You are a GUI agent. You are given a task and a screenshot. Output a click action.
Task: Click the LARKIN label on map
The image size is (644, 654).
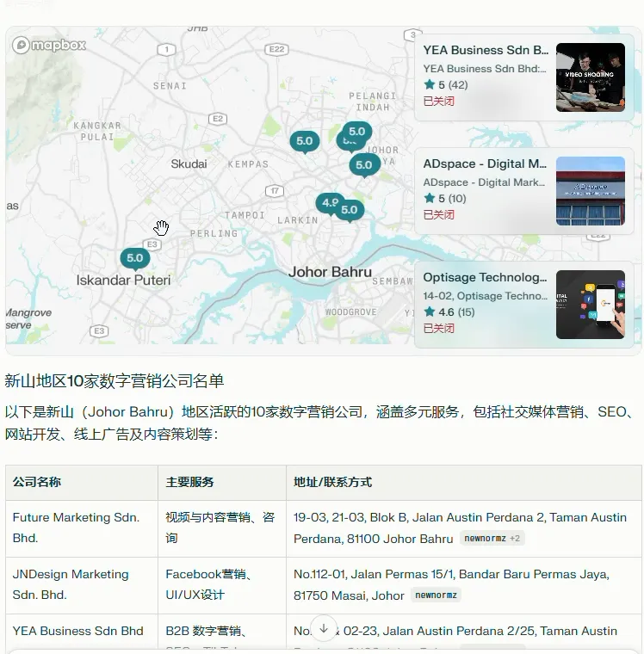pos(298,220)
